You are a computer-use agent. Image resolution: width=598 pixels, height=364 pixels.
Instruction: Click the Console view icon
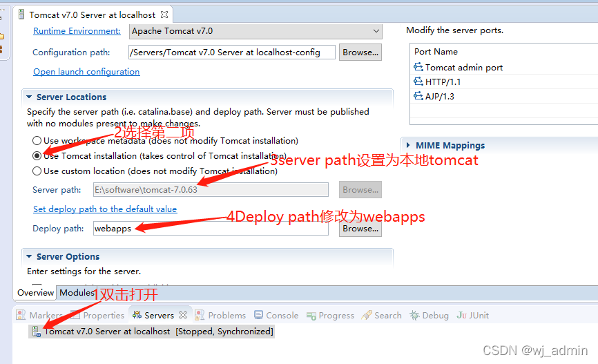[258, 315]
